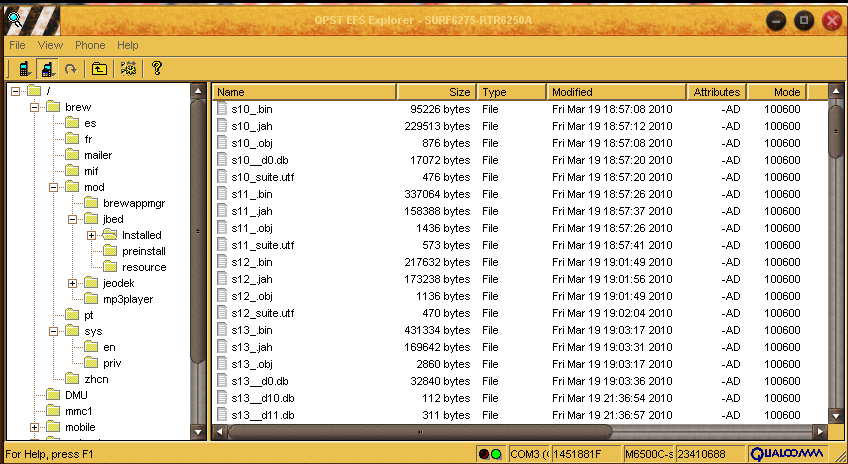The image size is (848, 464).
Task: Select file s13__d10.db
Action: 263,398
